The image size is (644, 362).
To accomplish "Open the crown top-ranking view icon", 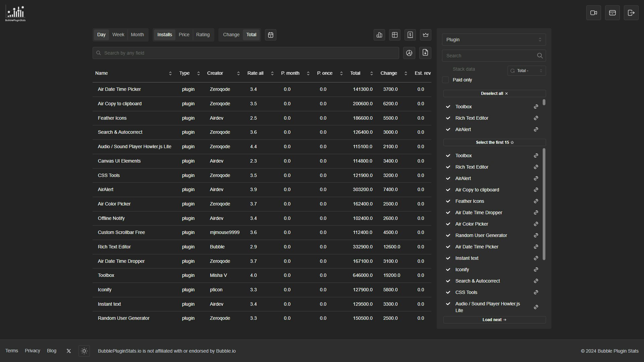I will point(426,35).
